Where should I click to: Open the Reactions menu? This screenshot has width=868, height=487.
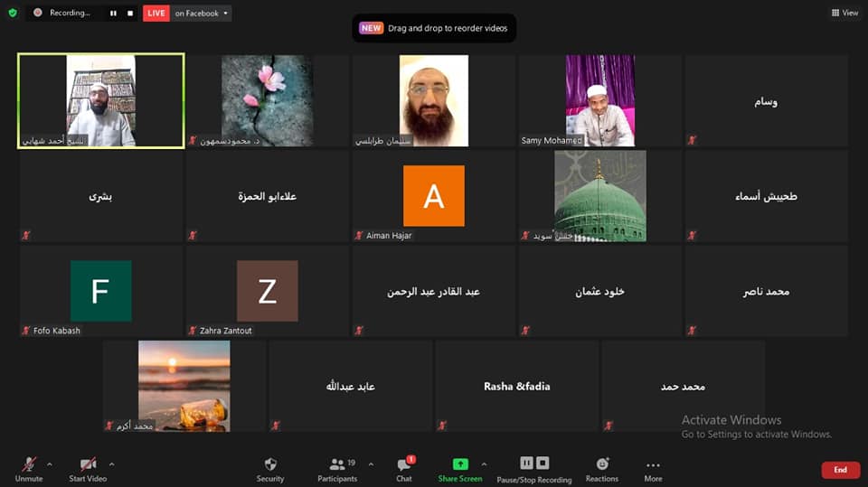pos(602,469)
